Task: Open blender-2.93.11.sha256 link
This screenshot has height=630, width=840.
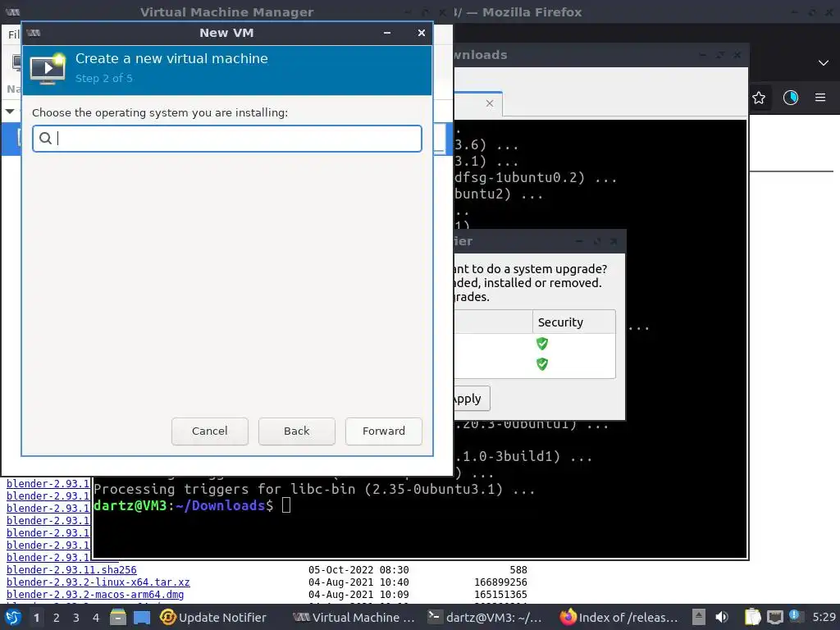Action: click(x=72, y=570)
